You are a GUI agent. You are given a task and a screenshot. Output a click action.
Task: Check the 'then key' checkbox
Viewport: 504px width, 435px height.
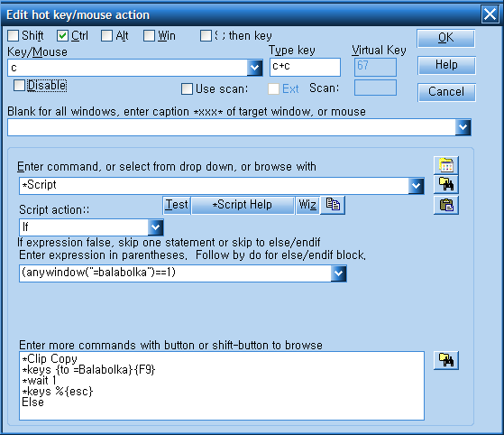pos(206,35)
